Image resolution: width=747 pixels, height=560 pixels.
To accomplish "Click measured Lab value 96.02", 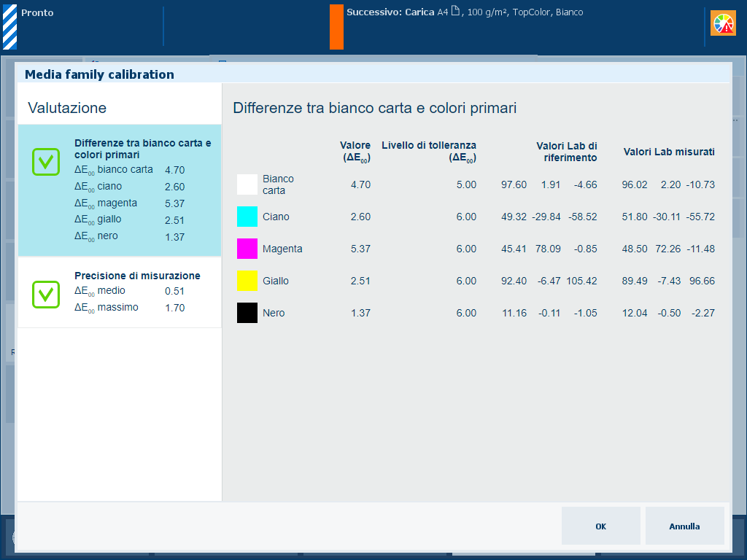I will 635,184.
